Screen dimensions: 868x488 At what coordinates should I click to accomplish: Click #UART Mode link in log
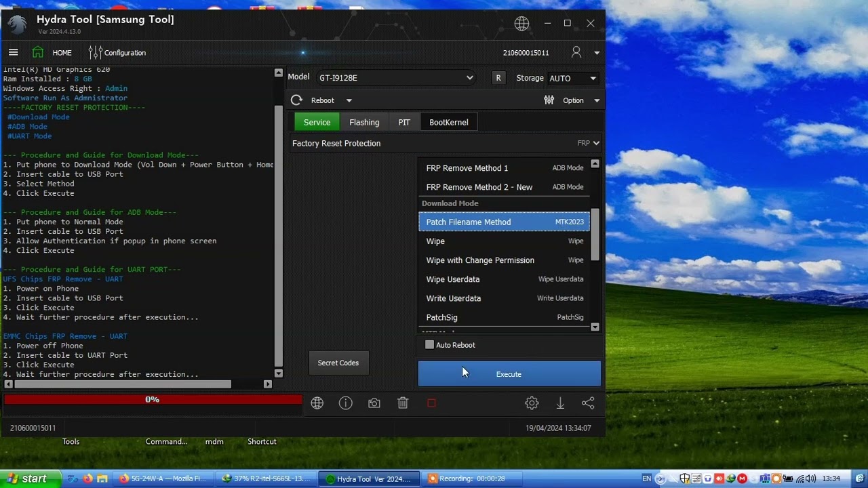[29, 136]
